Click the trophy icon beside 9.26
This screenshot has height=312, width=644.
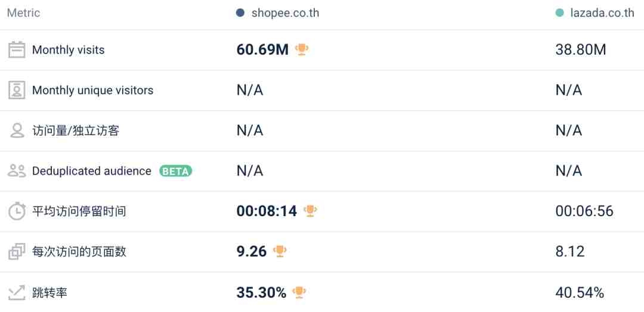click(280, 251)
